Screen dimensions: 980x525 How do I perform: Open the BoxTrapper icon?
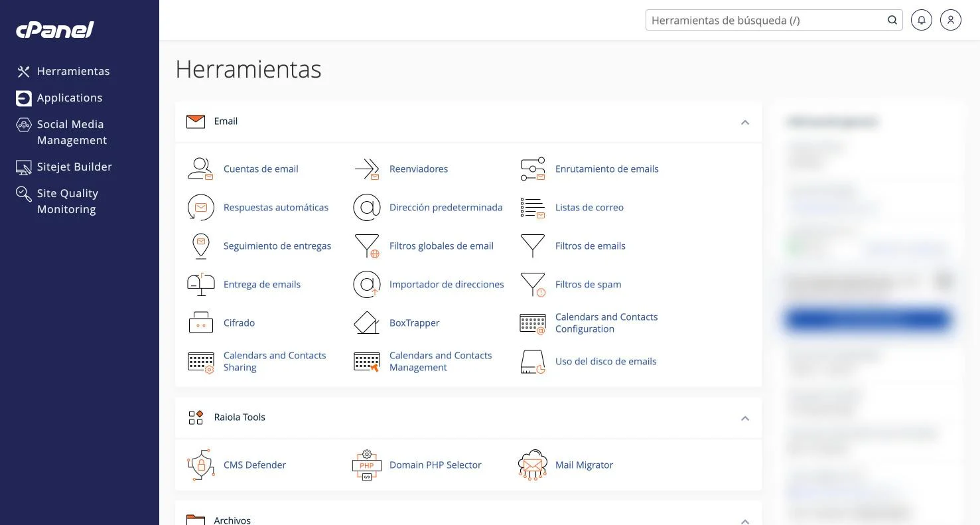coord(366,323)
